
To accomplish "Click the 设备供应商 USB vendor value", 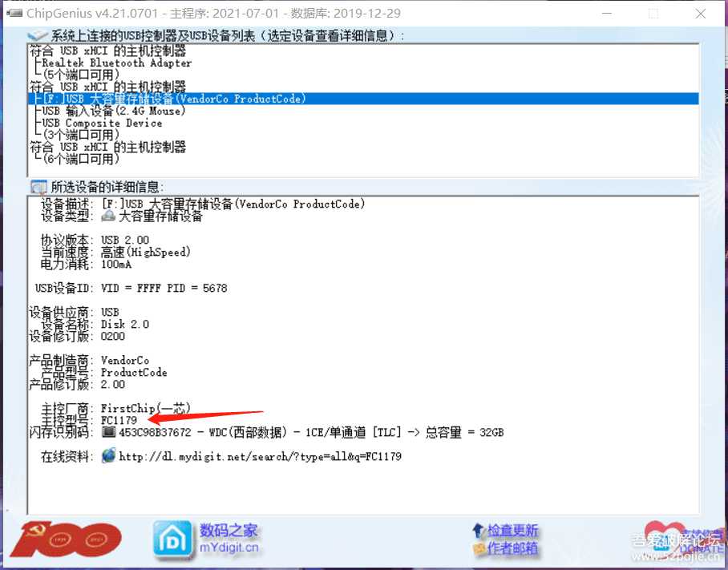I will pos(110,312).
